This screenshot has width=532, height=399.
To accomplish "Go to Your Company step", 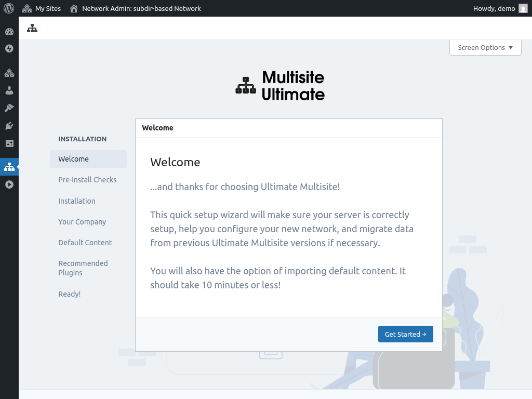I will tap(82, 222).
